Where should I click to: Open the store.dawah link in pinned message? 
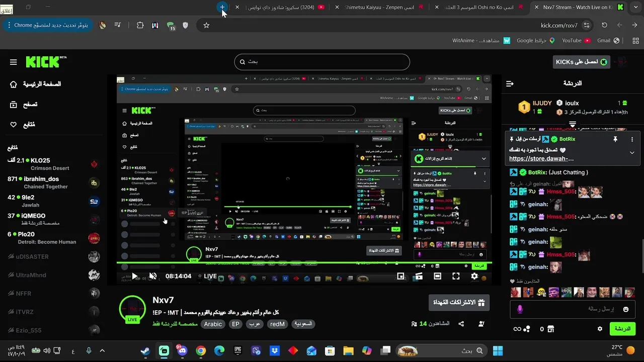coord(541,158)
